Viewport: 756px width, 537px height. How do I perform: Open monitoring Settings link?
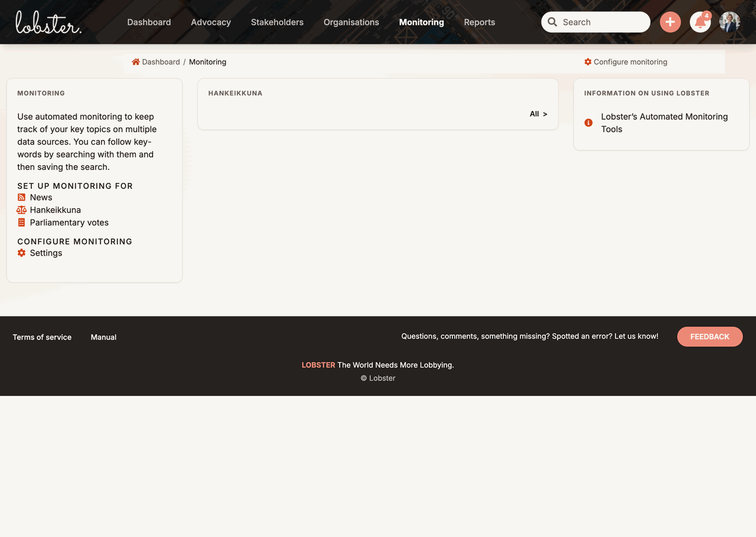(46, 253)
